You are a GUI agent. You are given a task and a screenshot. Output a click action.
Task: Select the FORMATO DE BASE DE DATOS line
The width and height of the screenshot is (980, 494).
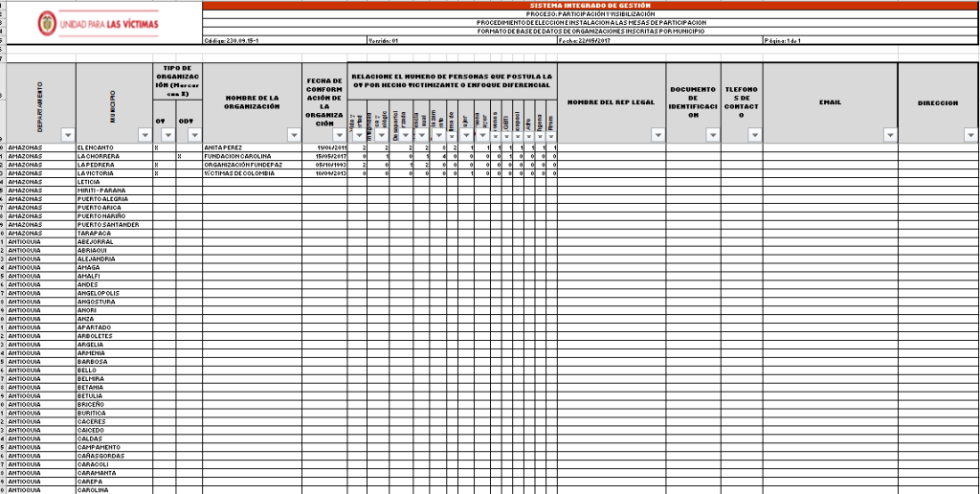point(590,32)
